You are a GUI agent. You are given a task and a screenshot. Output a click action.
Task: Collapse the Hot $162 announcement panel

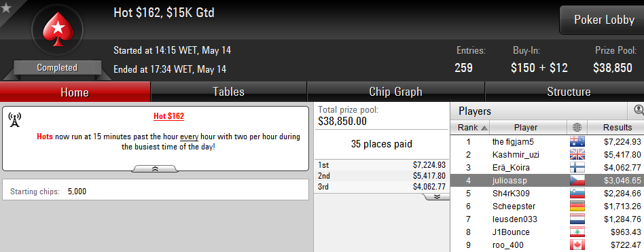tap(156, 168)
